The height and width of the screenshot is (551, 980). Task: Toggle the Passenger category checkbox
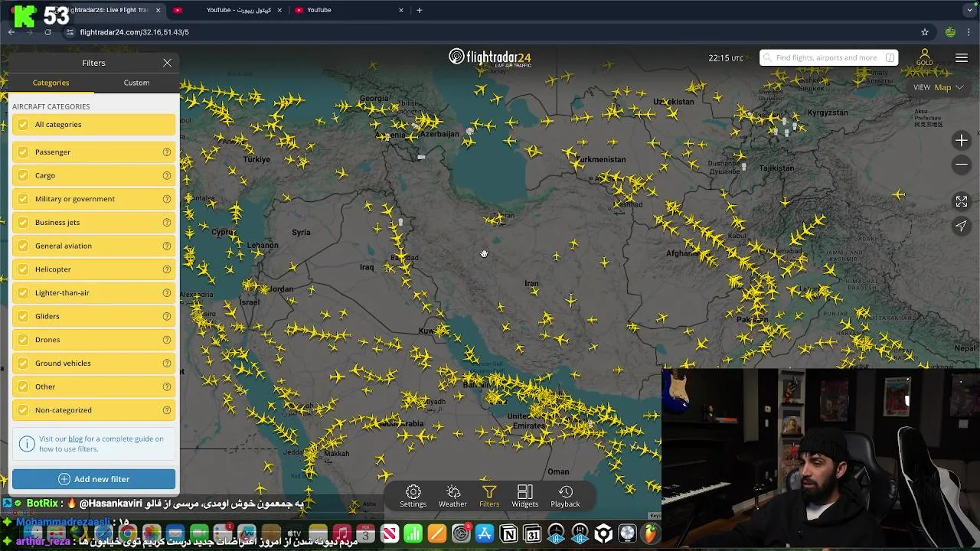[23, 152]
